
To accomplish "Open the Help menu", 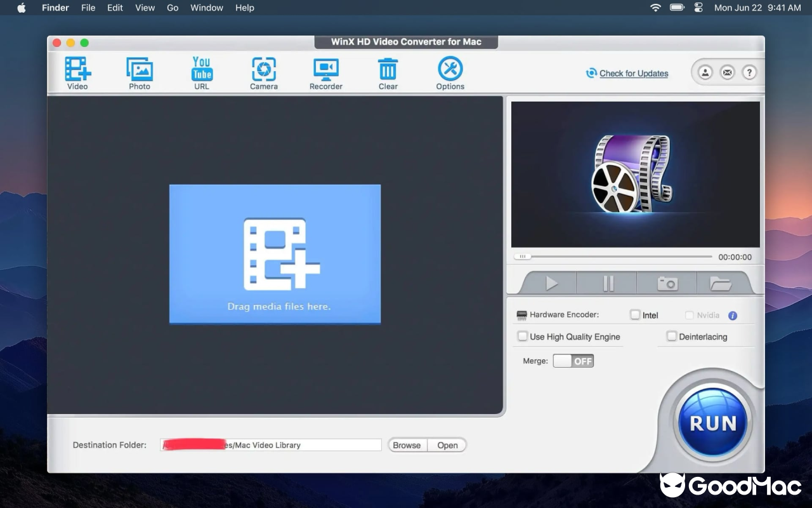I will point(245,8).
